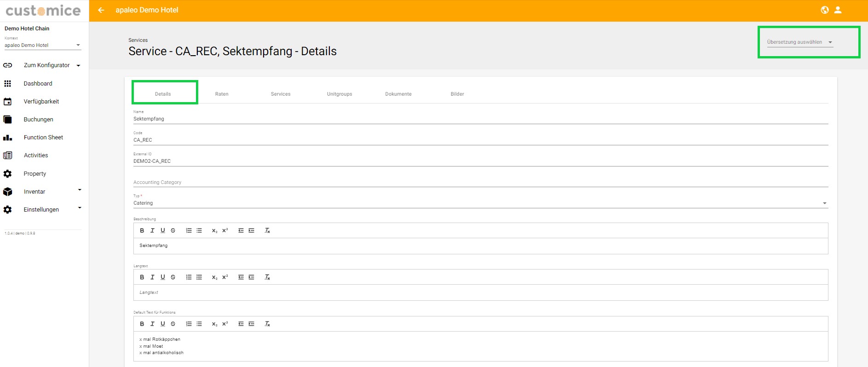This screenshot has width=868, height=367.
Task: Insert ordered list in Langtext editor
Action: coord(189,277)
